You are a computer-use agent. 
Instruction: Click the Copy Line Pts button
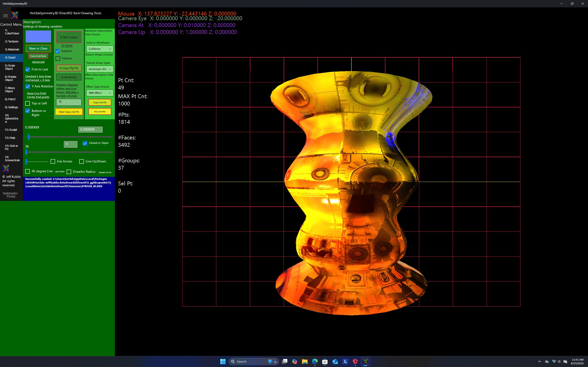pyautogui.click(x=100, y=103)
